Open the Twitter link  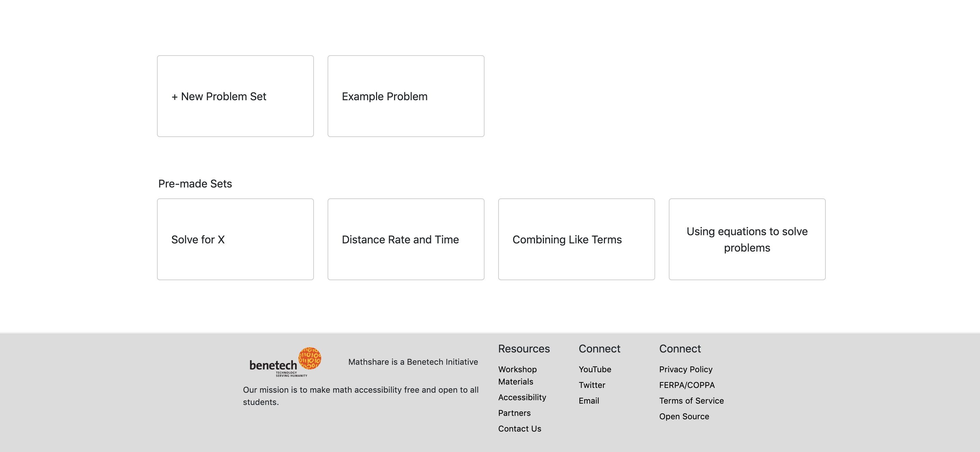point(592,385)
